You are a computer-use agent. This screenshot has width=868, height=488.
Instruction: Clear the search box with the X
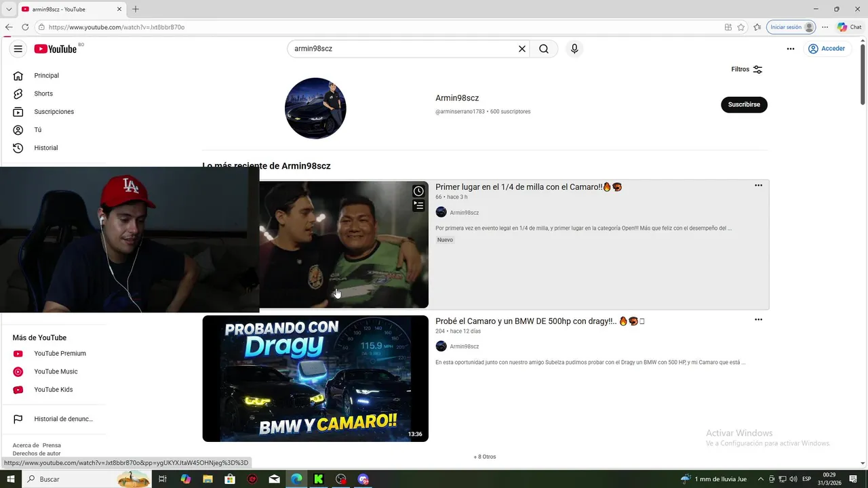point(522,49)
